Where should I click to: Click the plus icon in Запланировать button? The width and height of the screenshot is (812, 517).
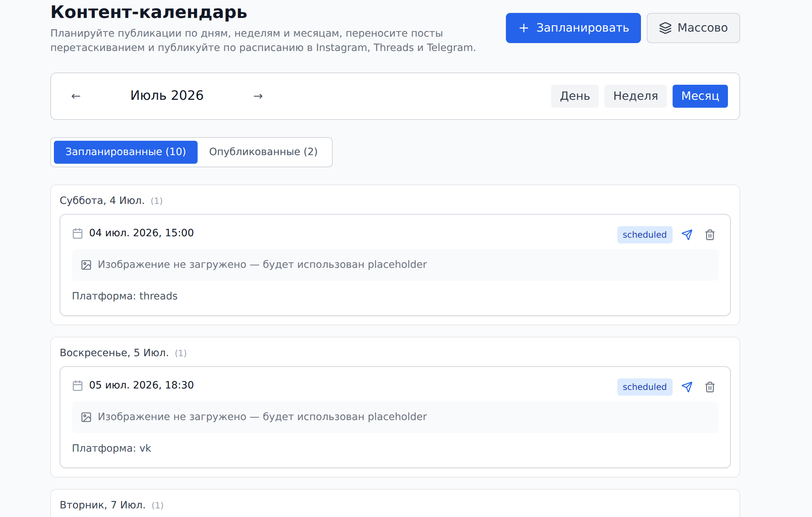coord(524,28)
